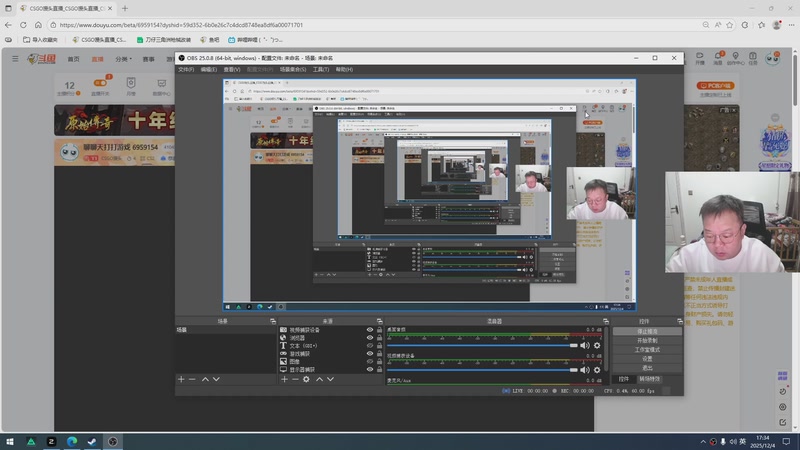The height and width of the screenshot is (450, 800).
Task: Toggle visibility of 视频捕获设备 source
Action: (x=370, y=330)
